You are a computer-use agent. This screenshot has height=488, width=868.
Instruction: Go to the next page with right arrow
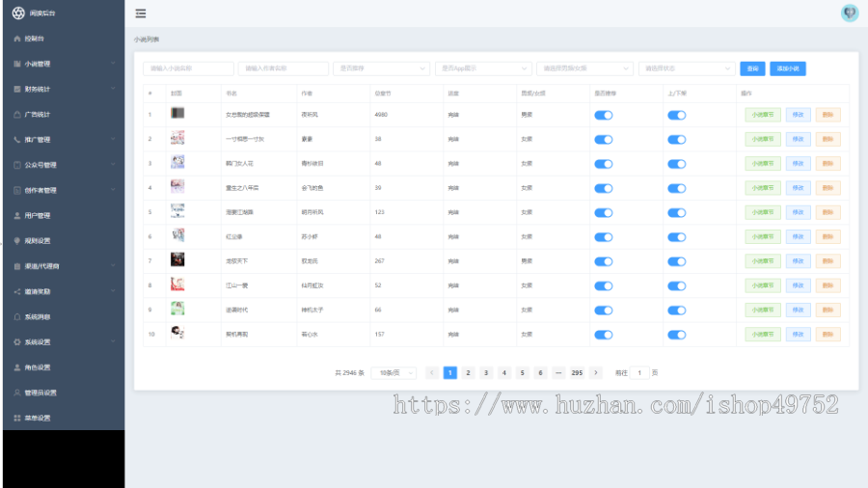pyautogui.click(x=596, y=373)
